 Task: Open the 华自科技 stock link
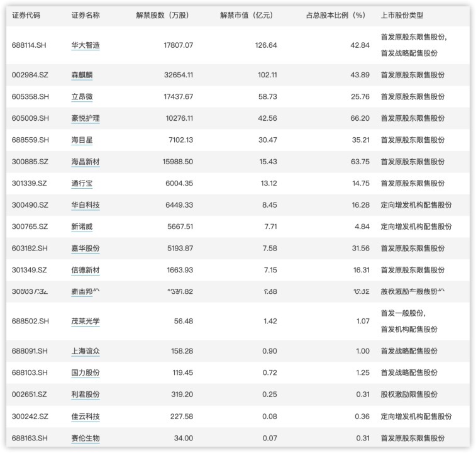point(86,205)
